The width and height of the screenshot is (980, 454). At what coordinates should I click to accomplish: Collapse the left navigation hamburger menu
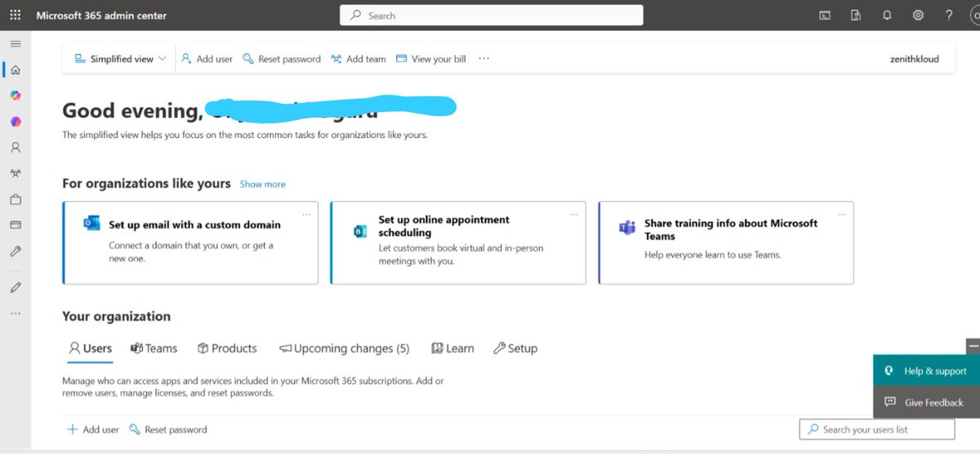pos(16,43)
